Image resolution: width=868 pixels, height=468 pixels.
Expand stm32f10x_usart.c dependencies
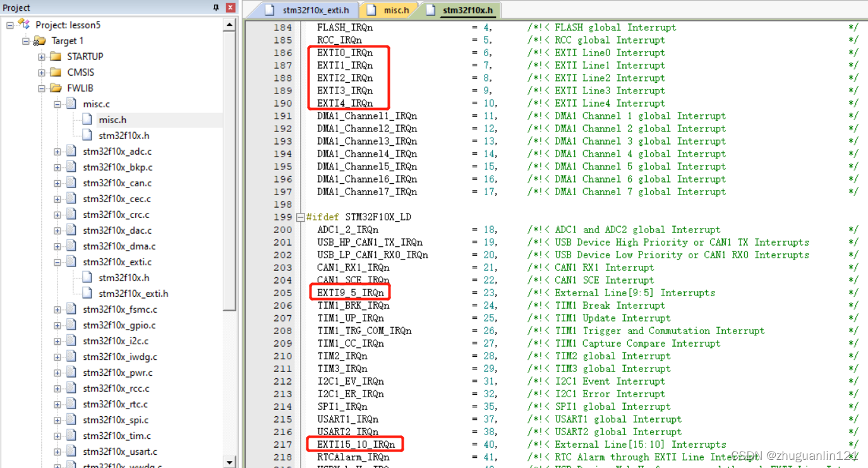click(x=57, y=452)
